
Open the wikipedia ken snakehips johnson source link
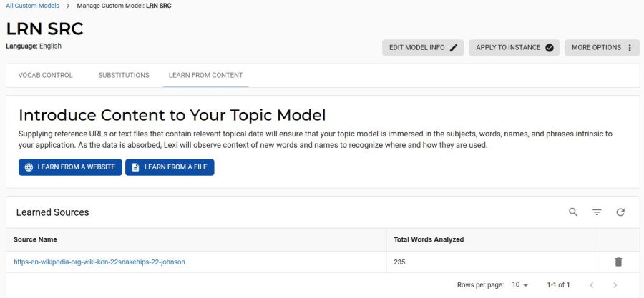click(99, 262)
